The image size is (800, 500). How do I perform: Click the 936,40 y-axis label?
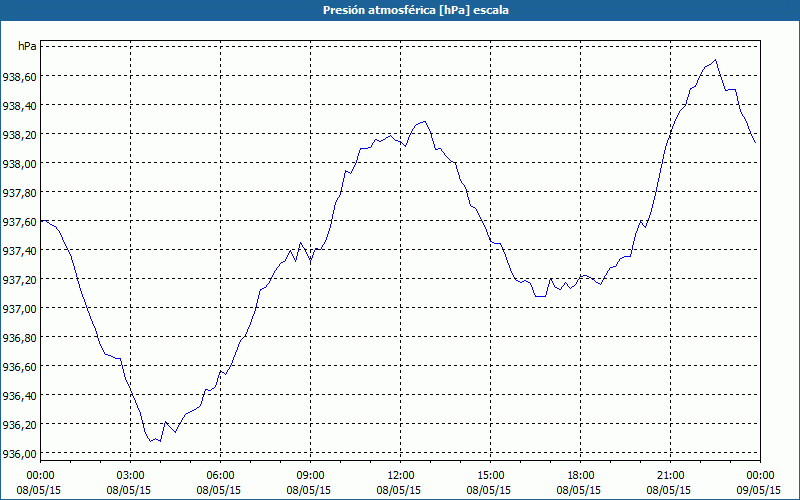coord(19,395)
